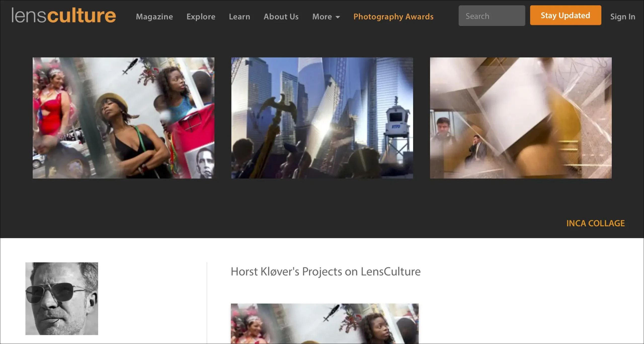The image size is (644, 344).
Task: Click the Horst Kløver's Projects heading
Action: point(325,272)
